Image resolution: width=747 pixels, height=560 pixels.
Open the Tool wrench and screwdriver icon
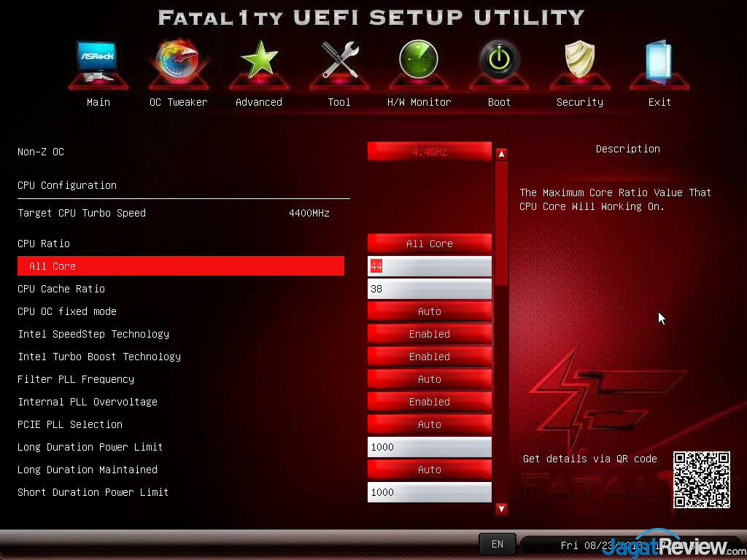coord(339,63)
